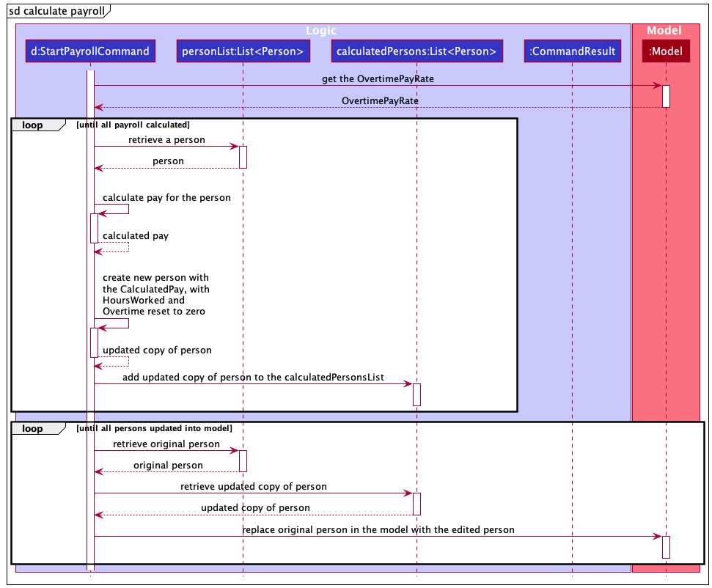The width and height of the screenshot is (712, 588).
Task: Select the d:StartPayrollCommand lifeline header
Action: (x=90, y=51)
